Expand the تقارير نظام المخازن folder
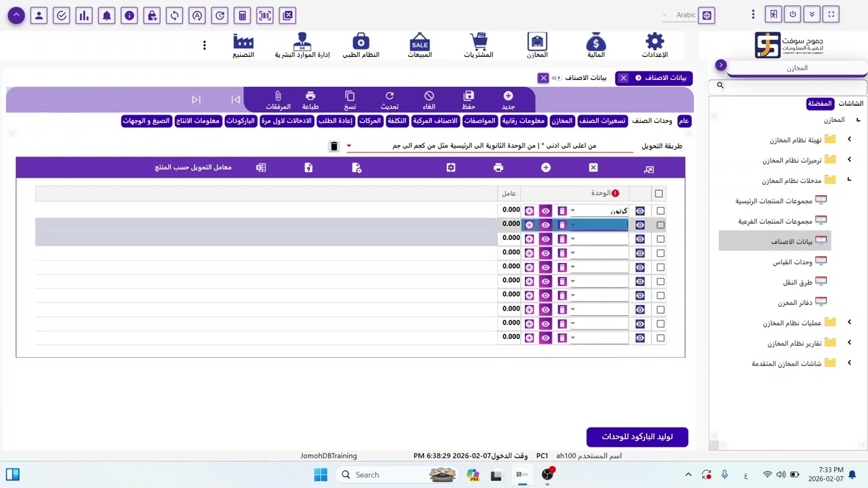This screenshot has width=868, height=488. (x=849, y=343)
